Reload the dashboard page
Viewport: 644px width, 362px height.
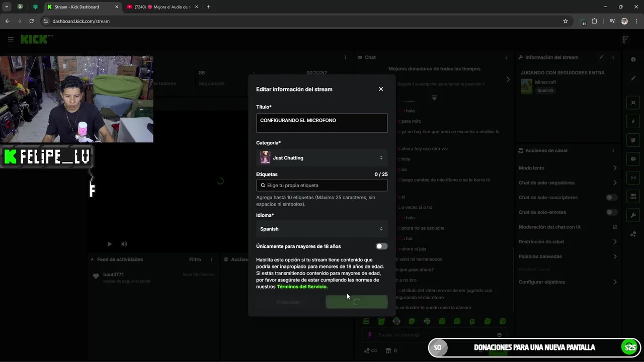[x=31, y=21]
